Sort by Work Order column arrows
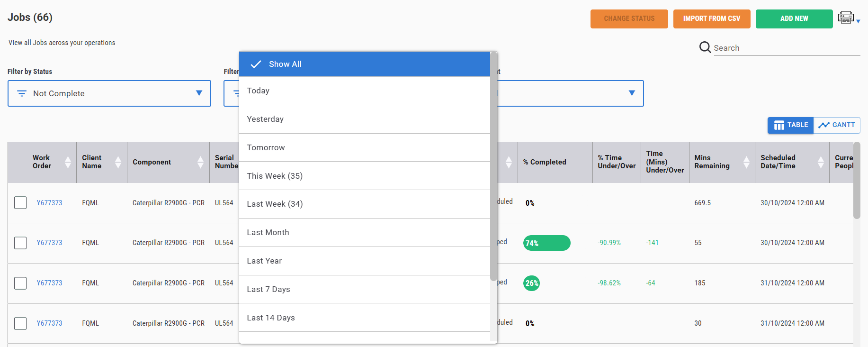The height and width of the screenshot is (347, 868). pos(68,162)
